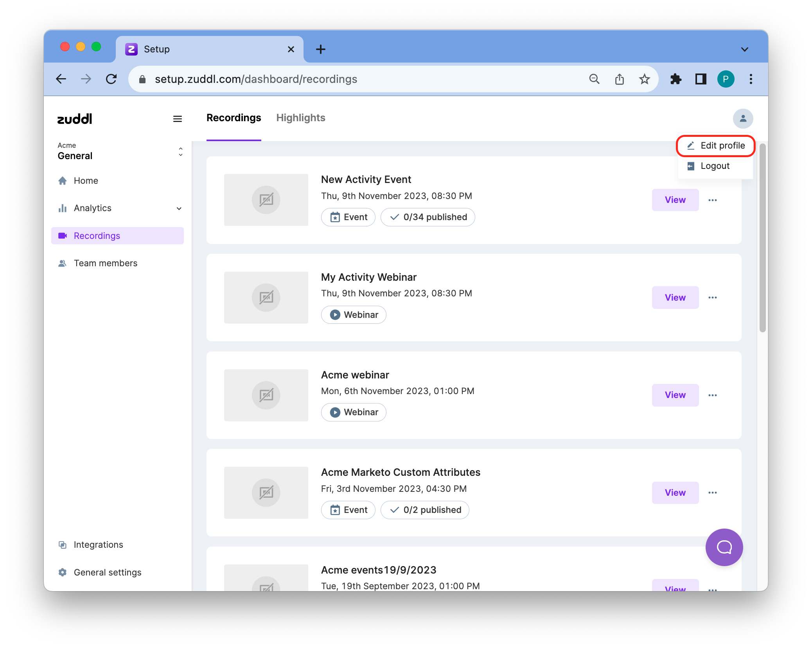Open Team members in sidebar
The width and height of the screenshot is (812, 649).
[105, 263]
